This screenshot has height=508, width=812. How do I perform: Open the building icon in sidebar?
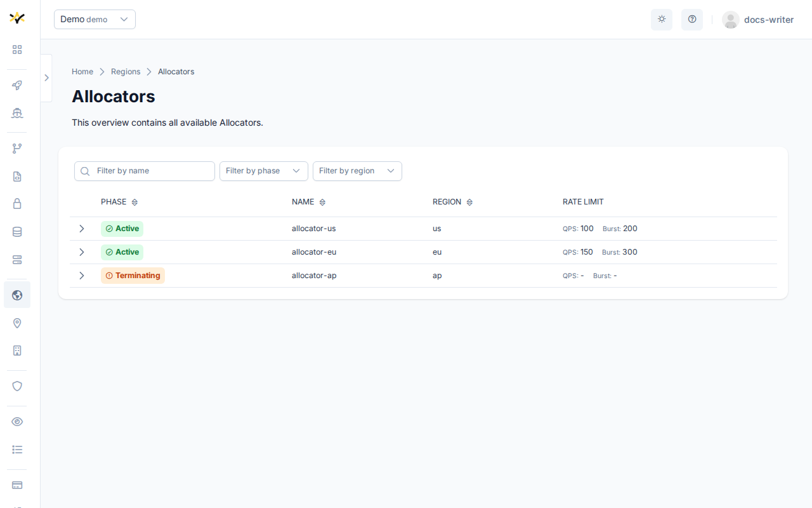[x=17, y=351]
